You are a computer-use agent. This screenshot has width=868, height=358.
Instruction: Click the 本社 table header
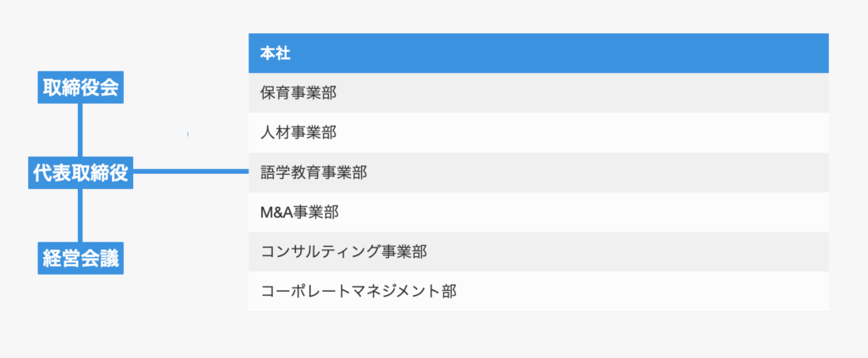point(537,53)
